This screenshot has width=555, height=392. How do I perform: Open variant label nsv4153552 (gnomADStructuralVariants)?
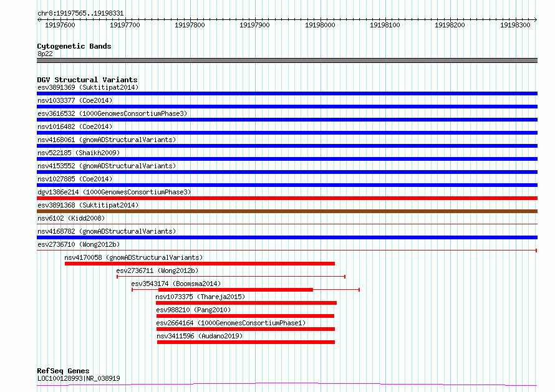(x=107, y=166)
